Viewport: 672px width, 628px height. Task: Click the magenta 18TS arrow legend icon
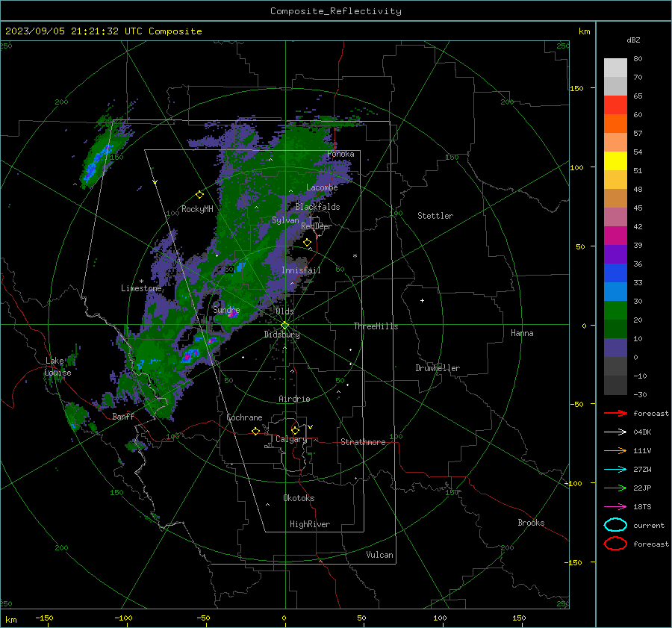pyautogui.click(x=615, y=507)
